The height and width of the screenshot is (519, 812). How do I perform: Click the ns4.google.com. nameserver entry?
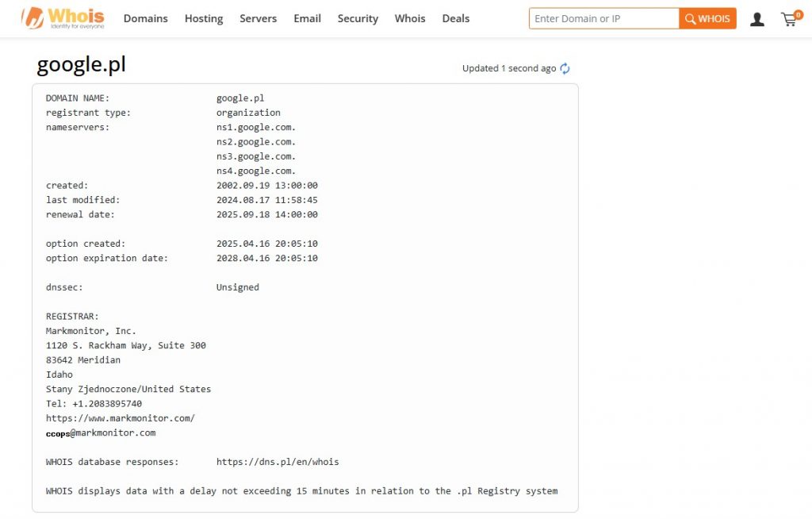pyautogui.click(x=256, y=171)
